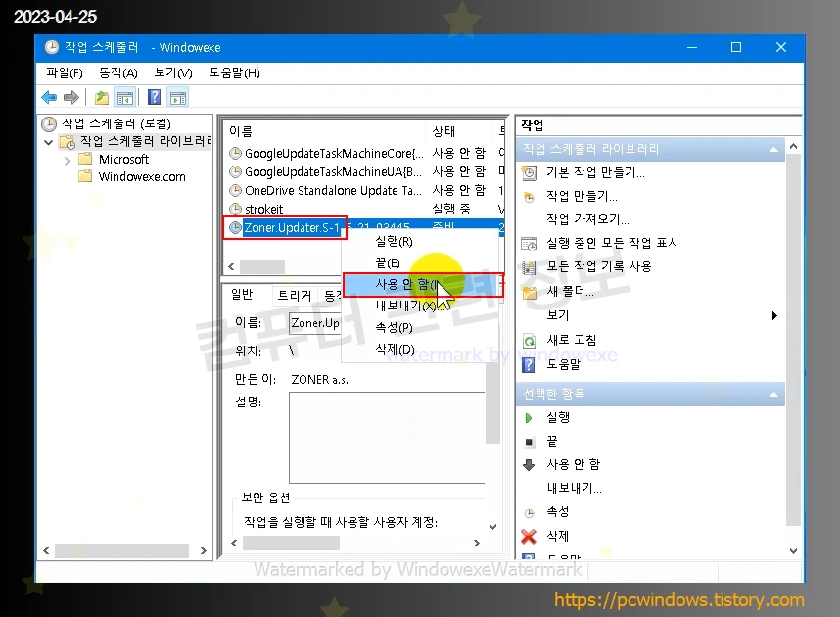Screen dimensions: 840x617
Task: Click the clock icon of GoogleUpdateTaskMachineUA
Action: [x=235, y=172]
